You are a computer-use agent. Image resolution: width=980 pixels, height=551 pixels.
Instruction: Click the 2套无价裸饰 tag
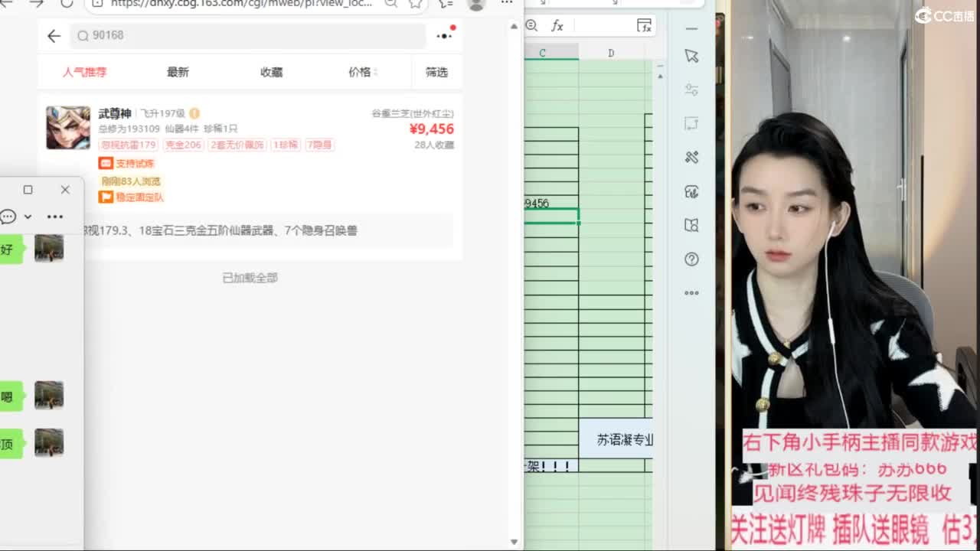pyautogui.click(x=237, y=145)
